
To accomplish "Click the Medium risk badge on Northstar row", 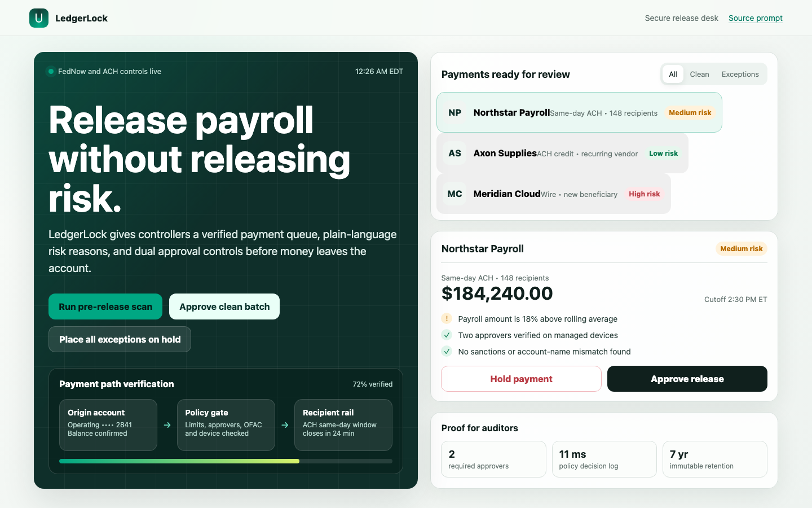I will (690, 112).
